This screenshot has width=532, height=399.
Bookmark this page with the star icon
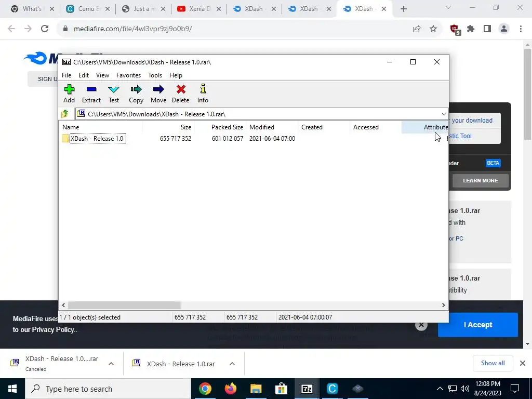pyautogui.click(x=433, y=29)
